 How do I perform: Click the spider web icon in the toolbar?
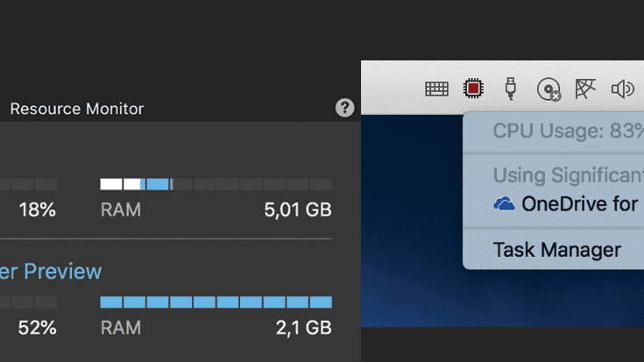pyautogui.click(x=584, y=88)
